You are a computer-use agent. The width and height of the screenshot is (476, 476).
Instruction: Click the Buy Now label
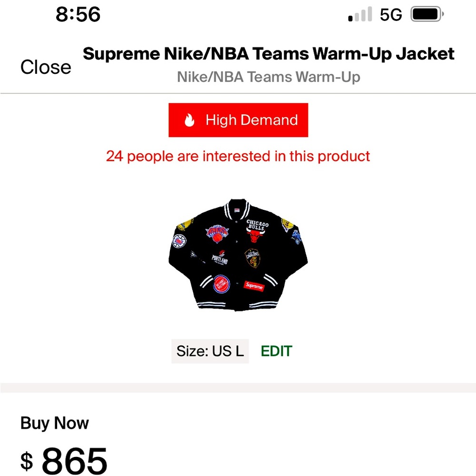pos(54,423)
